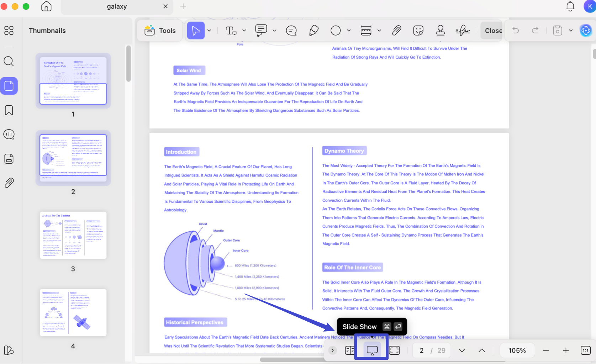Open the search panel in sidebar
This screenshot has width=596, height=364.
click(9, 61)
